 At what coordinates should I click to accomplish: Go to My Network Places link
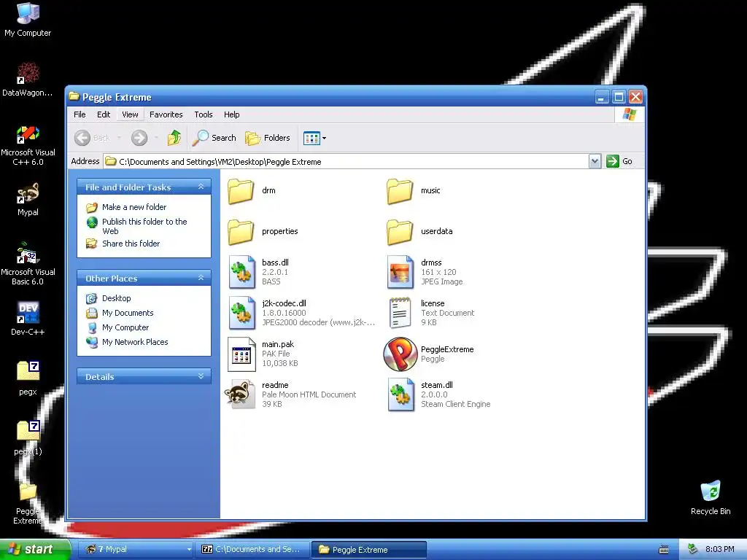click(135, 342)
